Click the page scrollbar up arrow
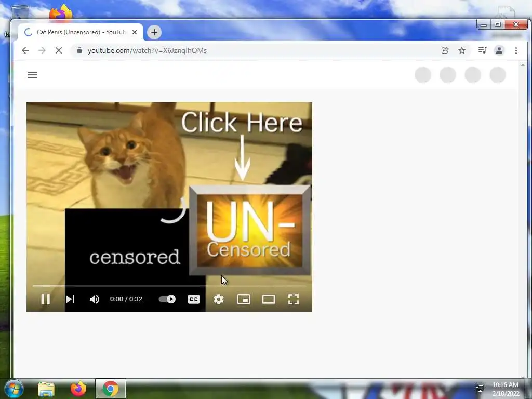Viewport: 532px width, 399px height. click(x=523, y=65)
